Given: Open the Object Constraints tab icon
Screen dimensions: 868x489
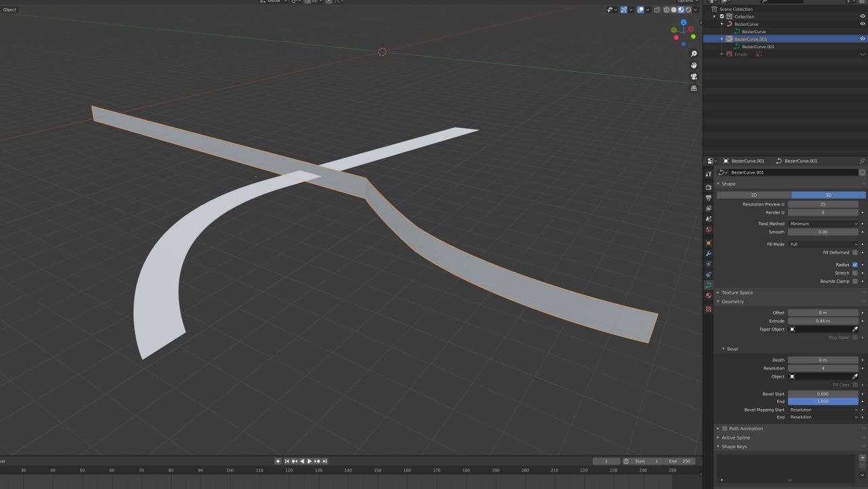Looking at the screenshot, I should pos(709,275).
